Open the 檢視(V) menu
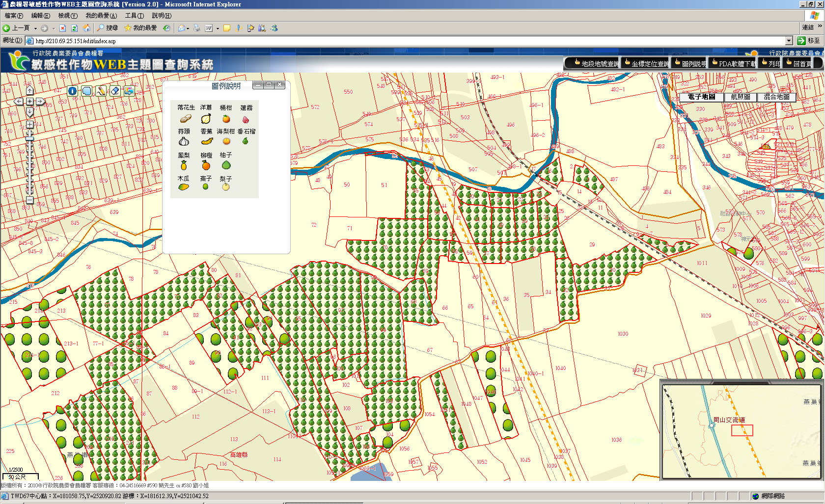The height and width of the screenshot is (504, 825). [68, 16]
